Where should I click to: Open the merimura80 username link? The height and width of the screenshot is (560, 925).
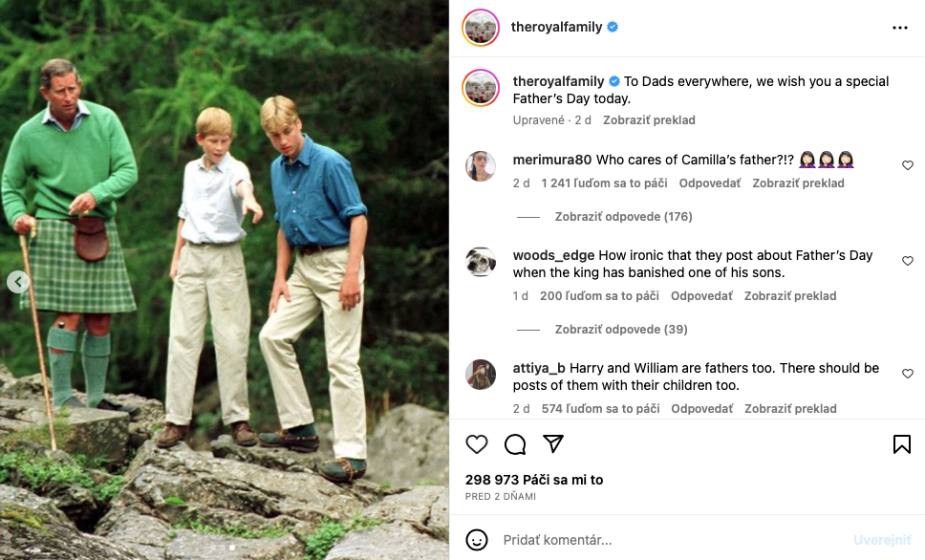pos(552,159)
